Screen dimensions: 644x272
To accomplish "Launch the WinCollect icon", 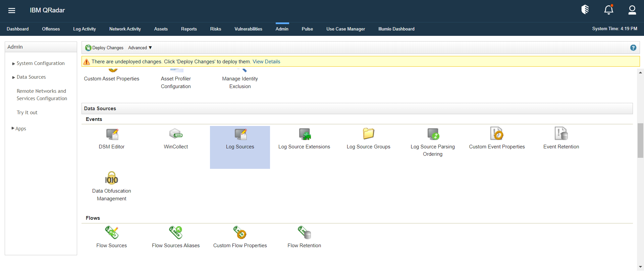I will point(176,134).
